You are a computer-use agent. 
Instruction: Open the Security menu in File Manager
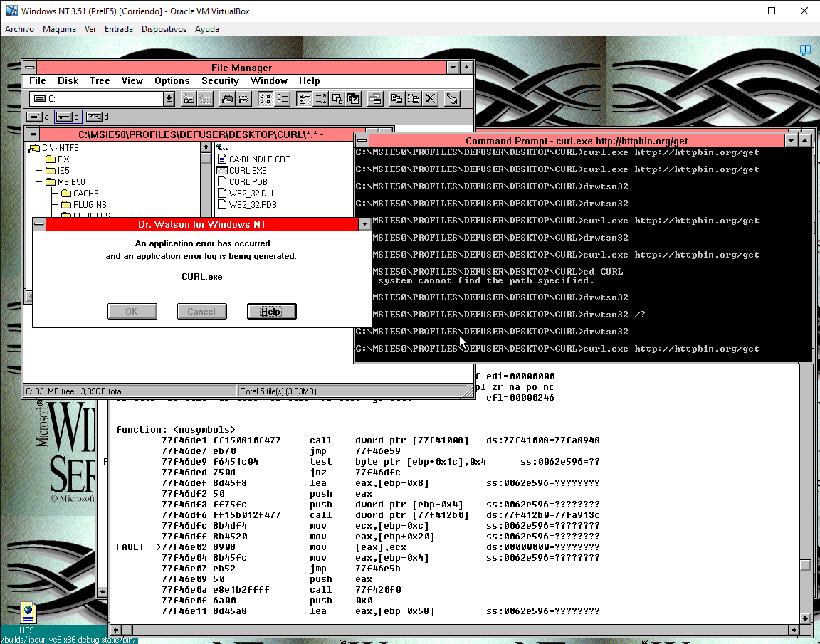click(220, 81)
